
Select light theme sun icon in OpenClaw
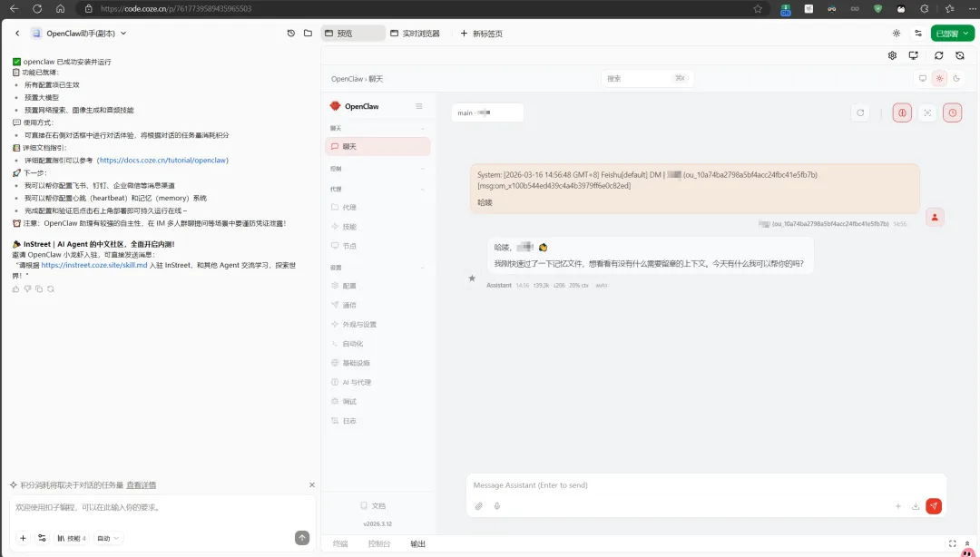[939, 78]
